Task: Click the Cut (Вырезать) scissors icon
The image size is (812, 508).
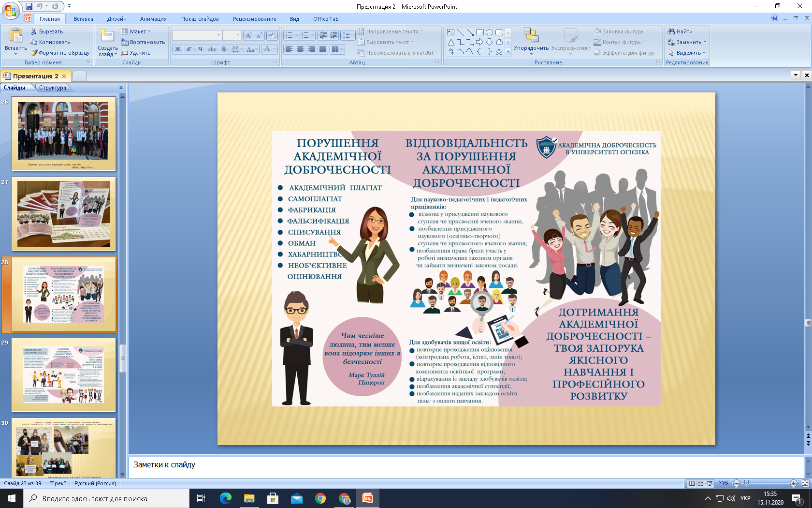Action: point(34,31)
